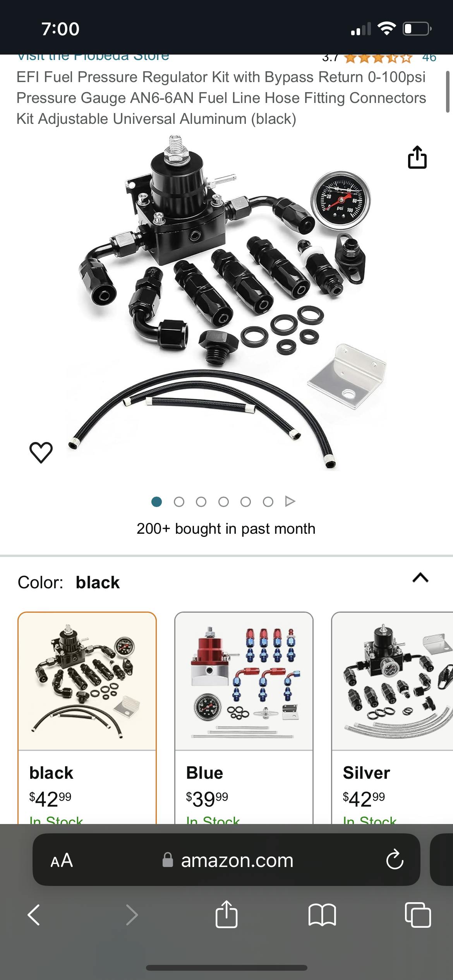Add item to wish list heart

coord(41,452)
